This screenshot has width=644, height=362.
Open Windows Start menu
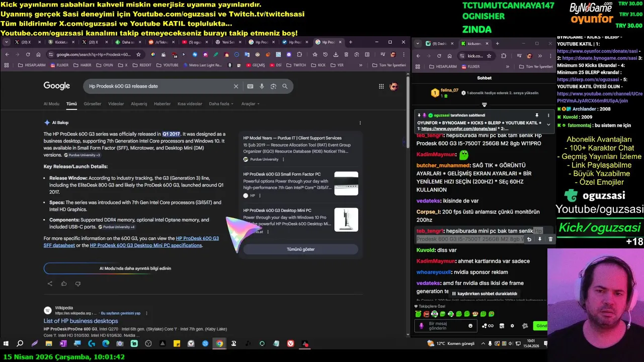(6, 344)
